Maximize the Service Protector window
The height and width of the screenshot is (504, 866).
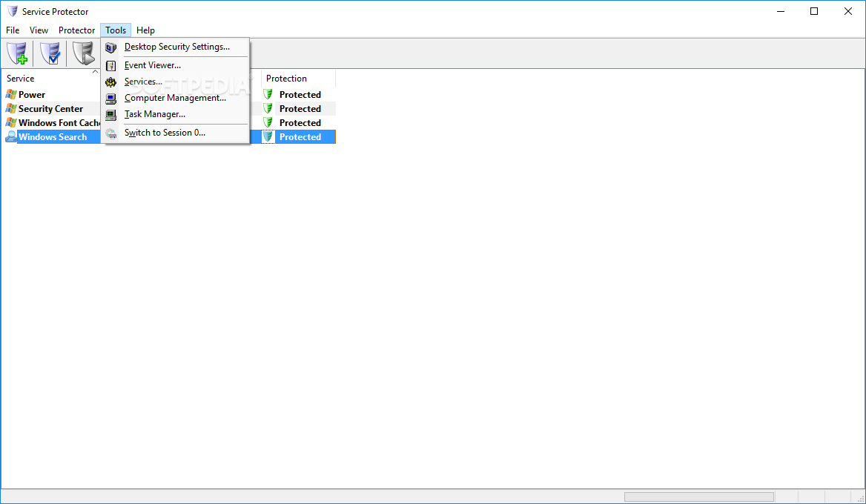(x=814, y=11)
